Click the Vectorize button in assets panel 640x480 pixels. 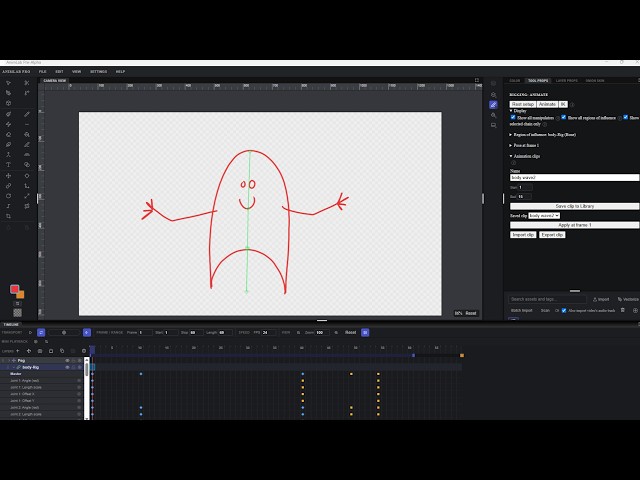628,300
